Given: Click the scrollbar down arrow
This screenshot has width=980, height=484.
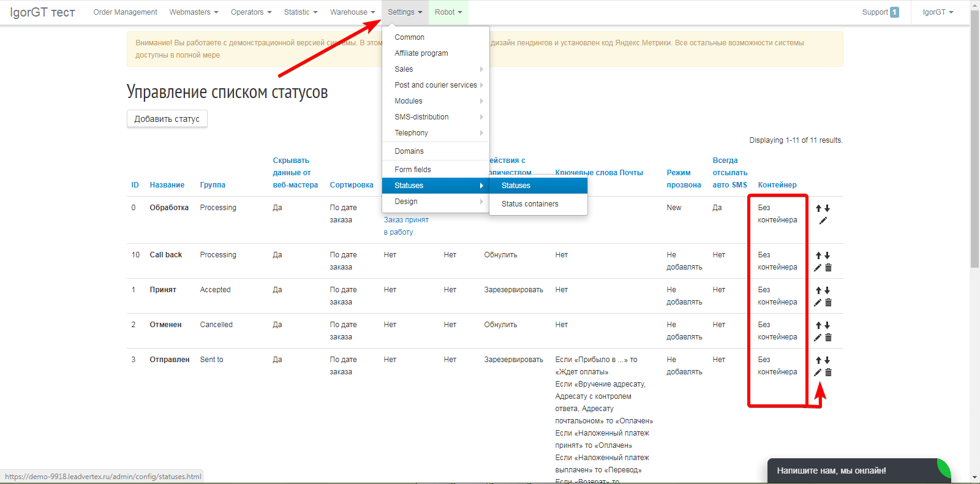Looking at the screenshot, I should click(974, 477).
